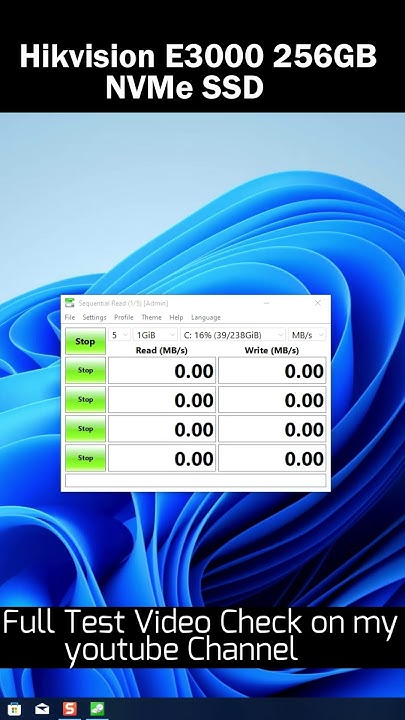Select the green CrystalDiskMark taskbar icon
Viewport: 405px width, 720px height.
97,709
